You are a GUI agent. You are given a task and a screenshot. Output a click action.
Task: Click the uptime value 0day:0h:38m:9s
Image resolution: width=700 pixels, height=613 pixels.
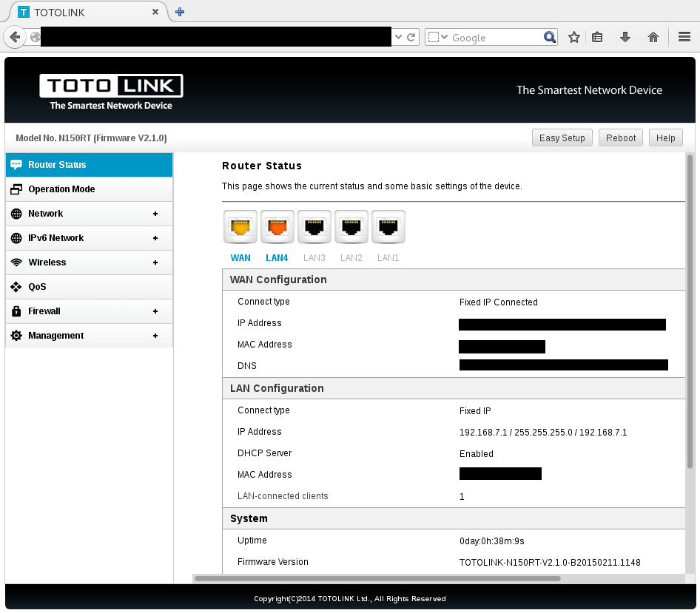tap(491, 541)
